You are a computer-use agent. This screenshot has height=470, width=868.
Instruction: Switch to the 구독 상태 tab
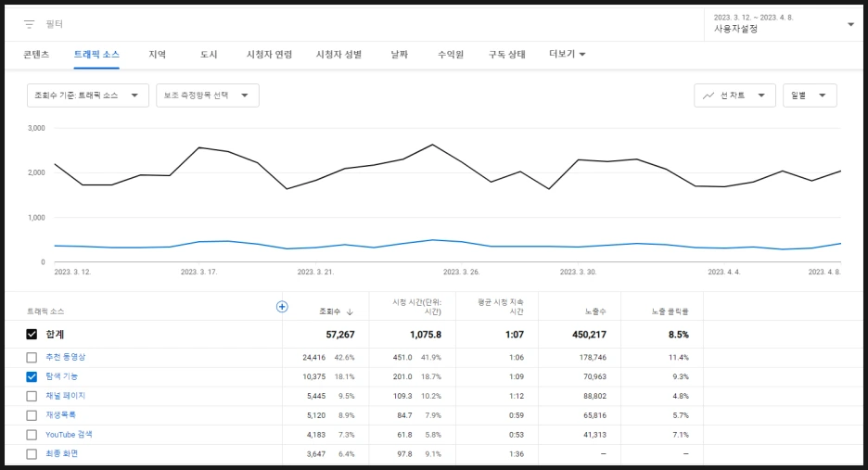[x=506, y=55]
